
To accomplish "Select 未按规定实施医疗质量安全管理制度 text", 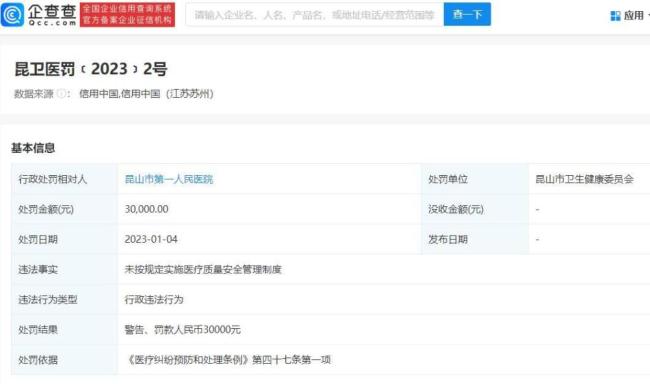I will pyautogui.click(x=203, y=270).
